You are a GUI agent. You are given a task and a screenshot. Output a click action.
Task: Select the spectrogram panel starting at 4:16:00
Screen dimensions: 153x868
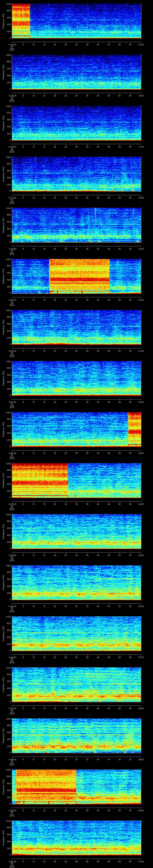click(76, 123)
